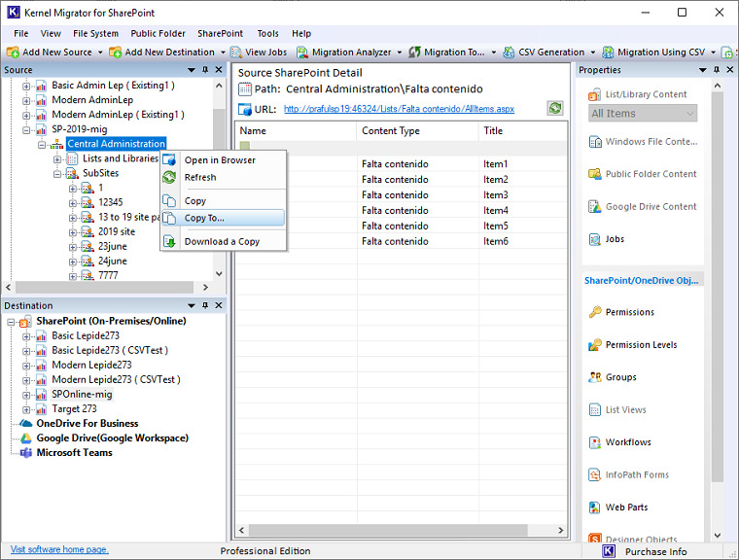Expand the SPOnline-mig destination node
Viewport: 739px width, 560px height.
26,395
